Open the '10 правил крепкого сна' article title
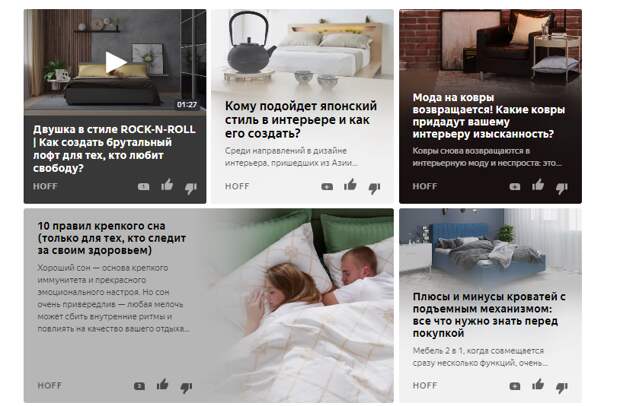Image resolution: width=620 pixels, height=406 pixels. [112, 238]
